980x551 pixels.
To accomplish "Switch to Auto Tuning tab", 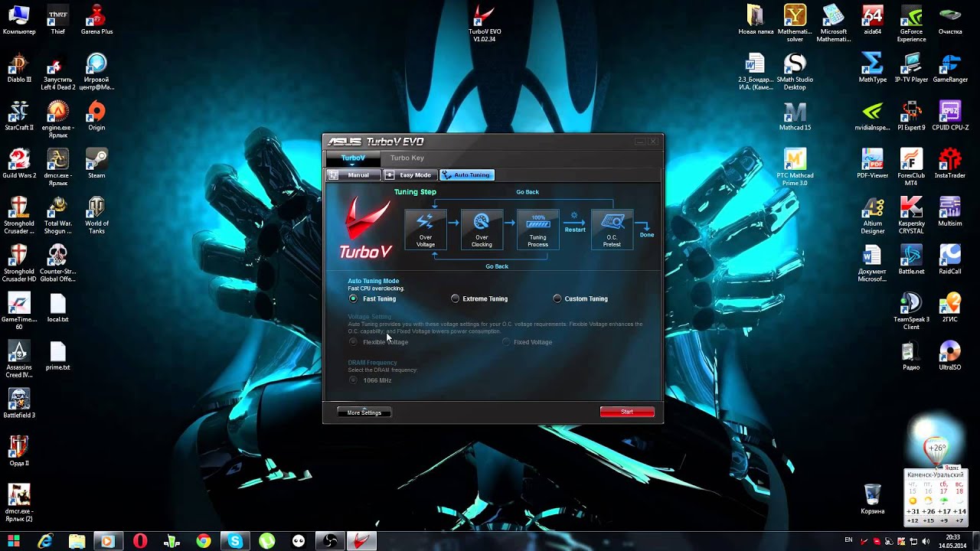I will [467, 175].
